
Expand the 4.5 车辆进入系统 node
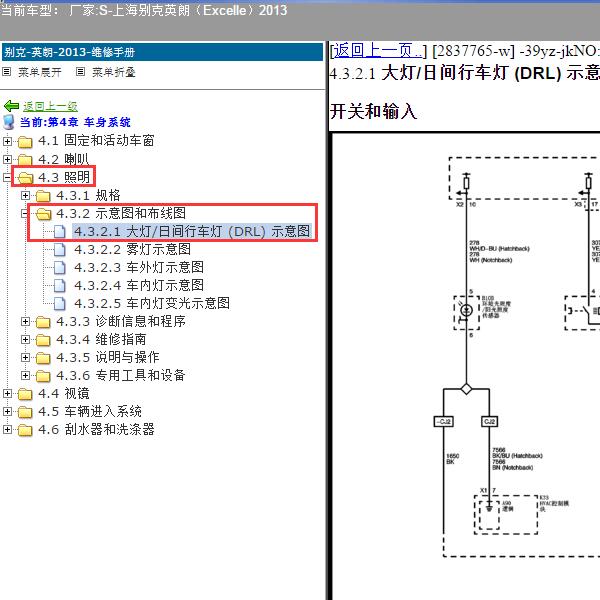[x=7, y=411]
